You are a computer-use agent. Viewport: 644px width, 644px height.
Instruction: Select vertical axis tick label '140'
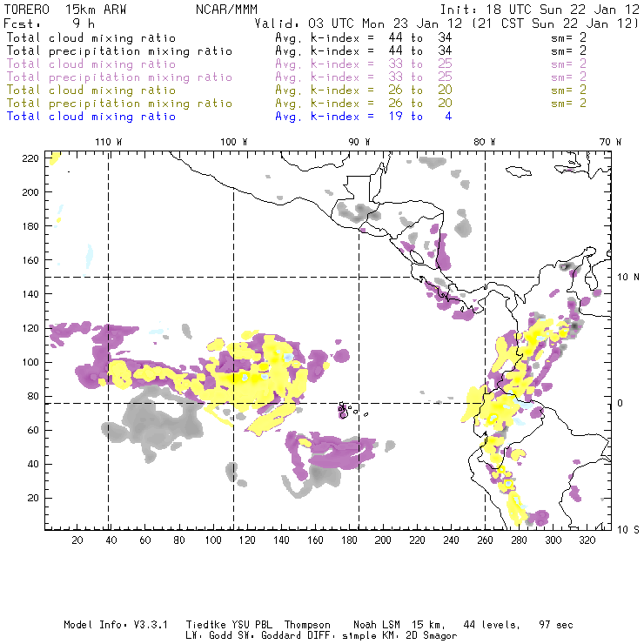click(x=30, y=294)
